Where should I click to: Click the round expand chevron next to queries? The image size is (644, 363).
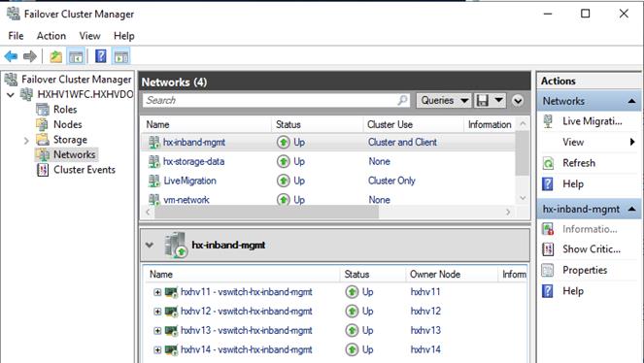click(518, 101)
